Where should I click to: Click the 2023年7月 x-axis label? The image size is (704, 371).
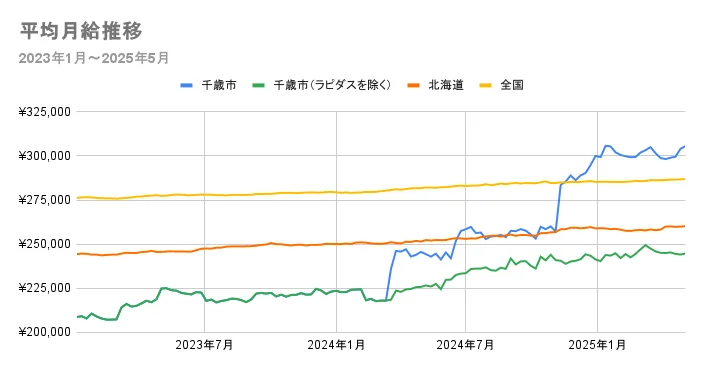tap(204, 345)
